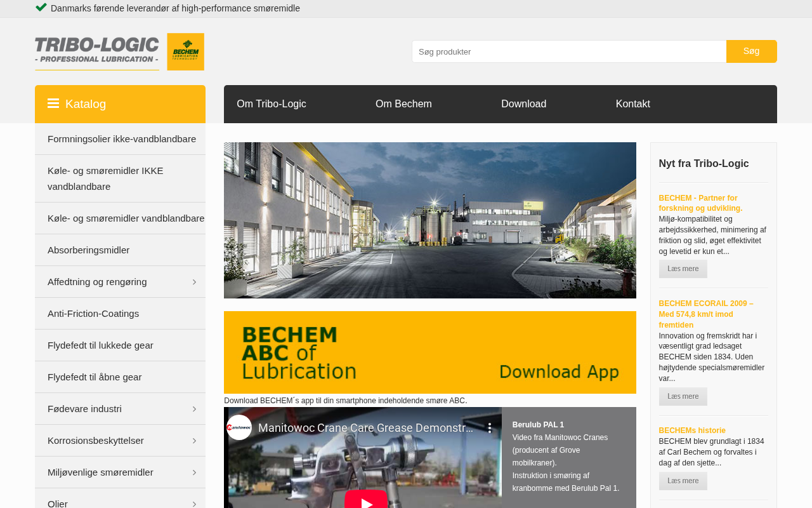Expand the Fødevare industri category
The width and height of the screenshot is (812, 508).
tap(194, 409)
